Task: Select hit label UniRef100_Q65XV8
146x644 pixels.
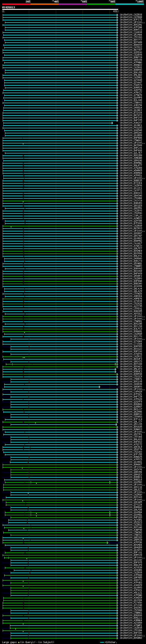Action: click(131, 60)
